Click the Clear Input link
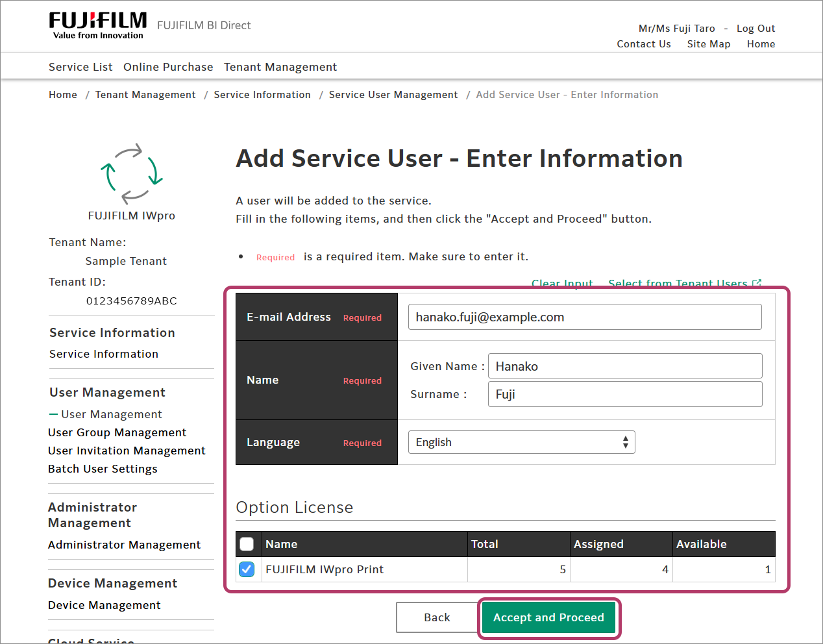 562,284
